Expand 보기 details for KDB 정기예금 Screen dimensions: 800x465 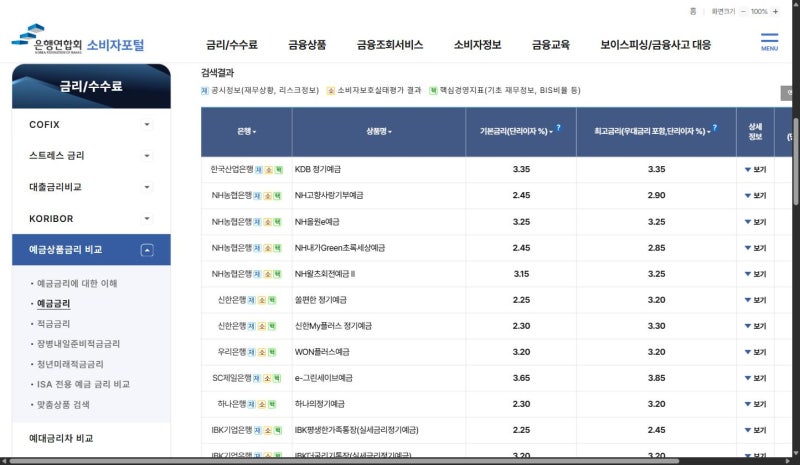755,169
